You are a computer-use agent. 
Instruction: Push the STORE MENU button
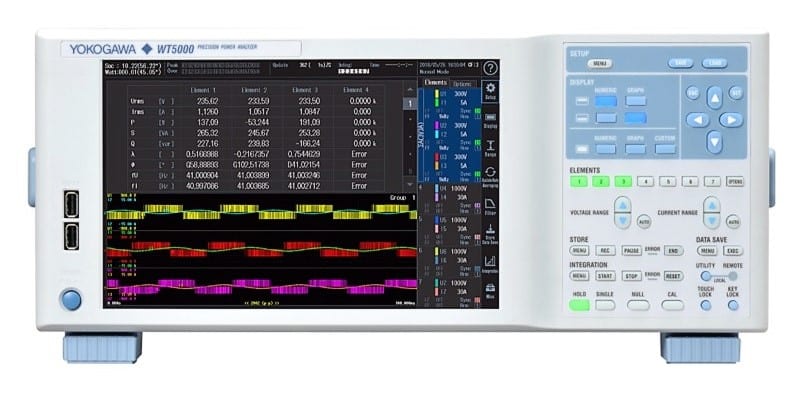tap(579, 251)
